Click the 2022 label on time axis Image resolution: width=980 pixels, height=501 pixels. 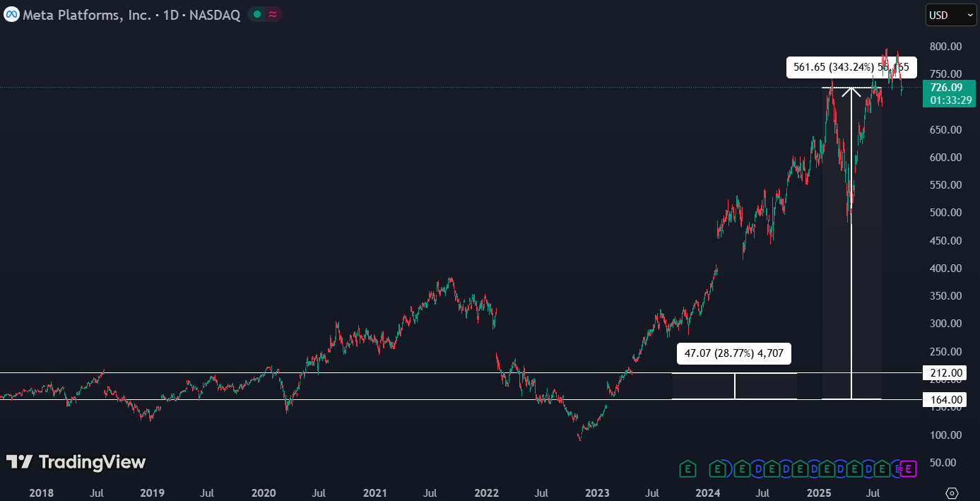(x=486, y=493)
